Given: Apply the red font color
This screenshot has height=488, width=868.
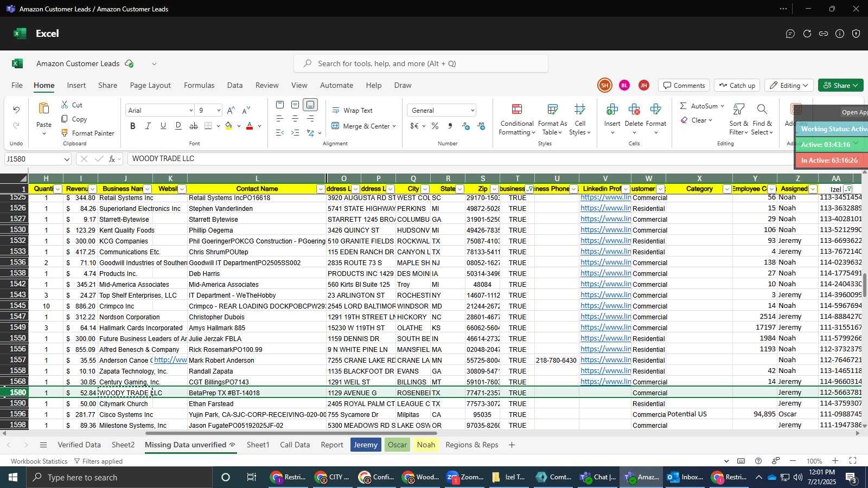Looking at the screenshot, I should click(250, 126).
